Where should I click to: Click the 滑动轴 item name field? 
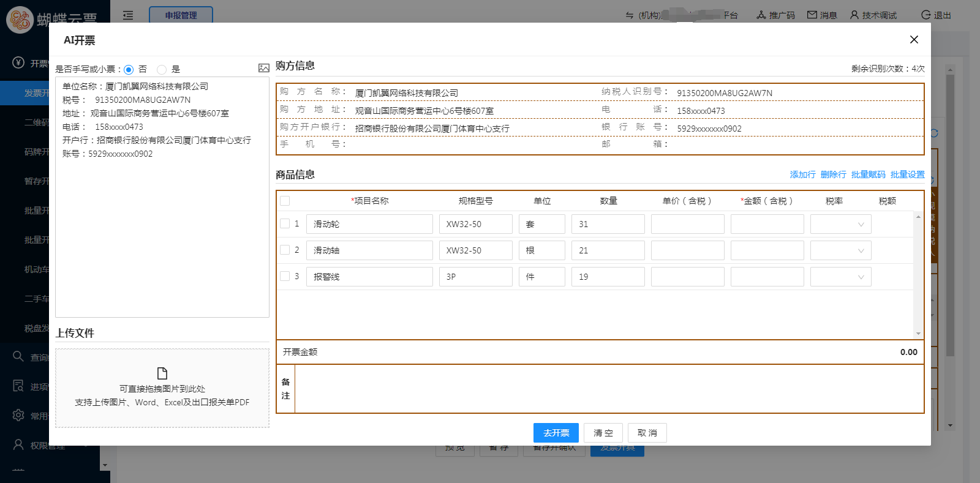click(x=369, y=250)
